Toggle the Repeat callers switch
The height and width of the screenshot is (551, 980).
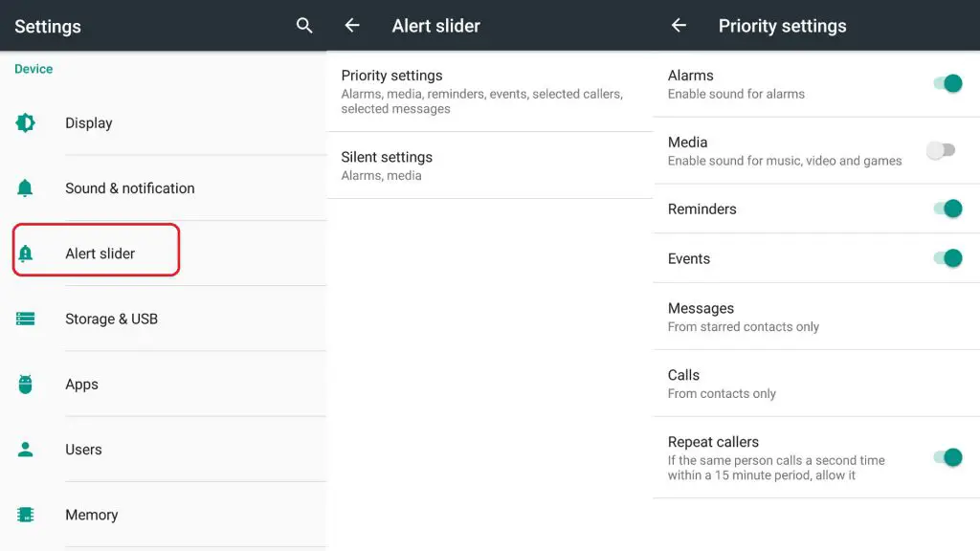pos(947,457)
